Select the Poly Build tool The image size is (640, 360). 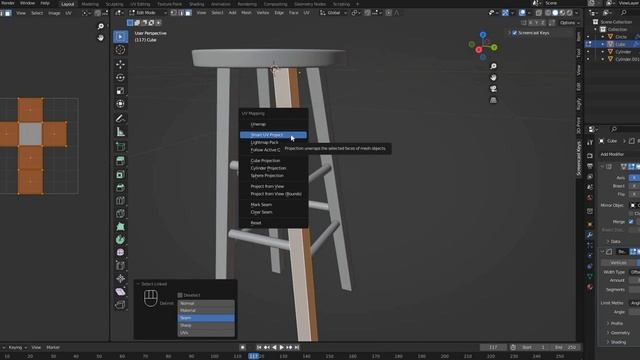pyautogui.click(x=120, y=227)
